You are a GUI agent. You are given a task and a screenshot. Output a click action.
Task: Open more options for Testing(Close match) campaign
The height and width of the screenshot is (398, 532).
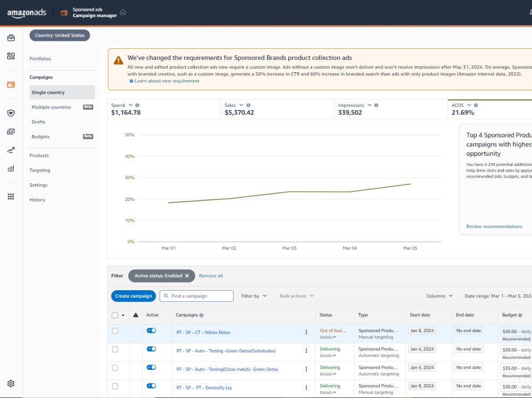[x=306, y=369]
